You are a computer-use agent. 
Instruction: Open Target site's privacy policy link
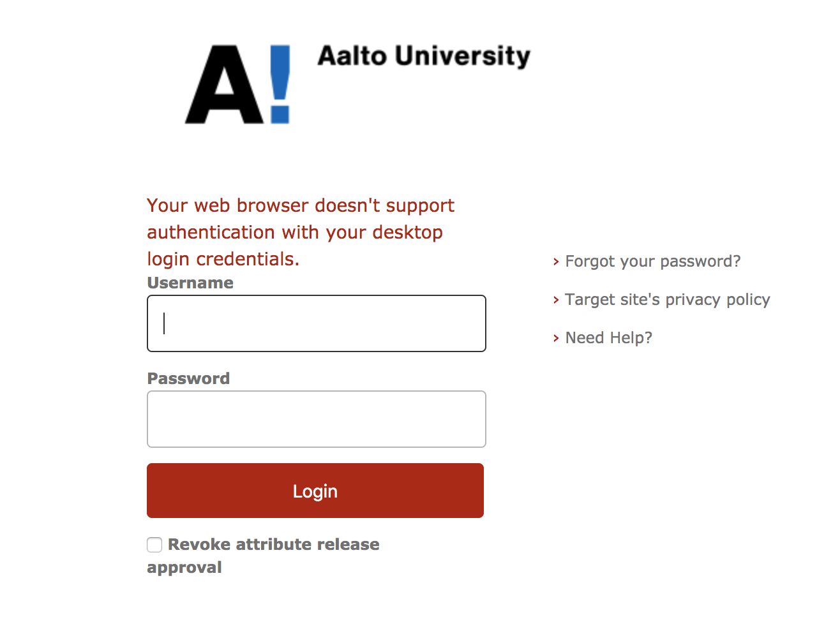tap(667, 300)
